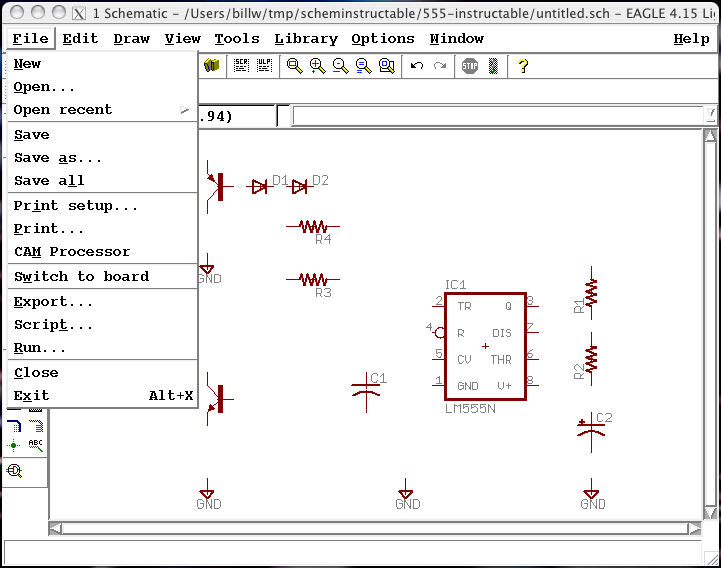Open the Help menu
This screenshot has height=568, width=721.
[x=691, y=39]
